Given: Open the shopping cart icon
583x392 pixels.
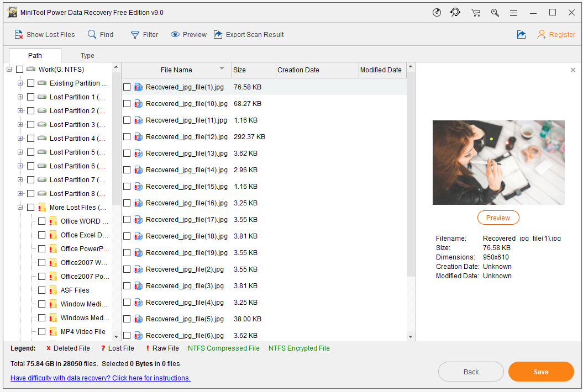Looking at the screenshot, I should pos(476,13).
